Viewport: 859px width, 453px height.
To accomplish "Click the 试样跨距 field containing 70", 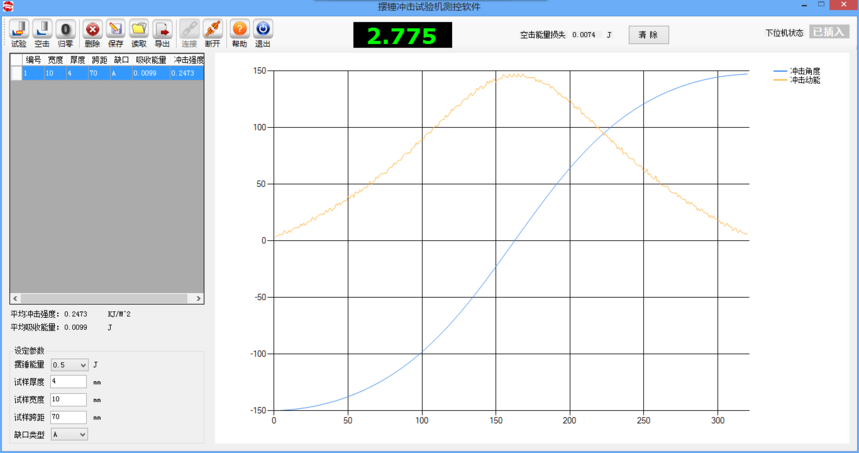I will tap(68, 417).
